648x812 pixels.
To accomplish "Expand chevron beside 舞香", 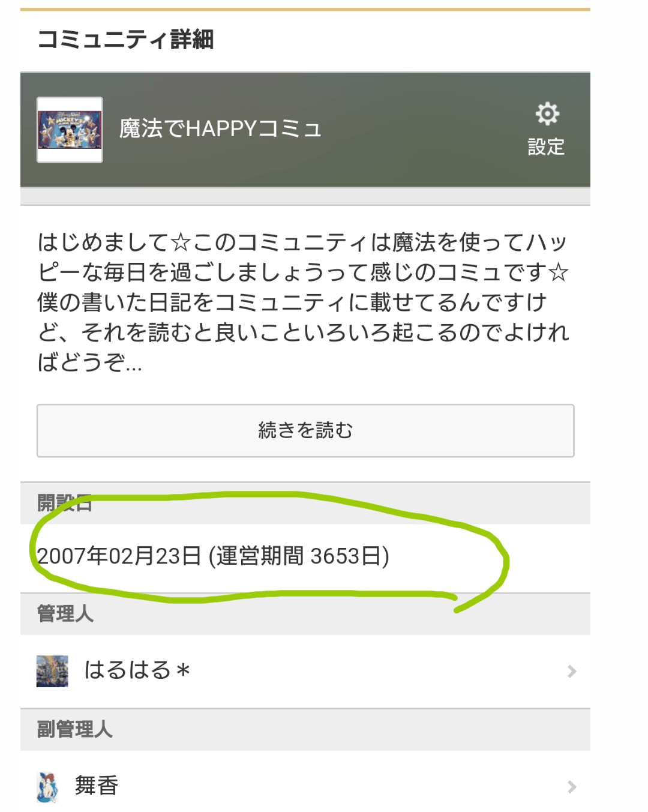I will pos(572,787).
